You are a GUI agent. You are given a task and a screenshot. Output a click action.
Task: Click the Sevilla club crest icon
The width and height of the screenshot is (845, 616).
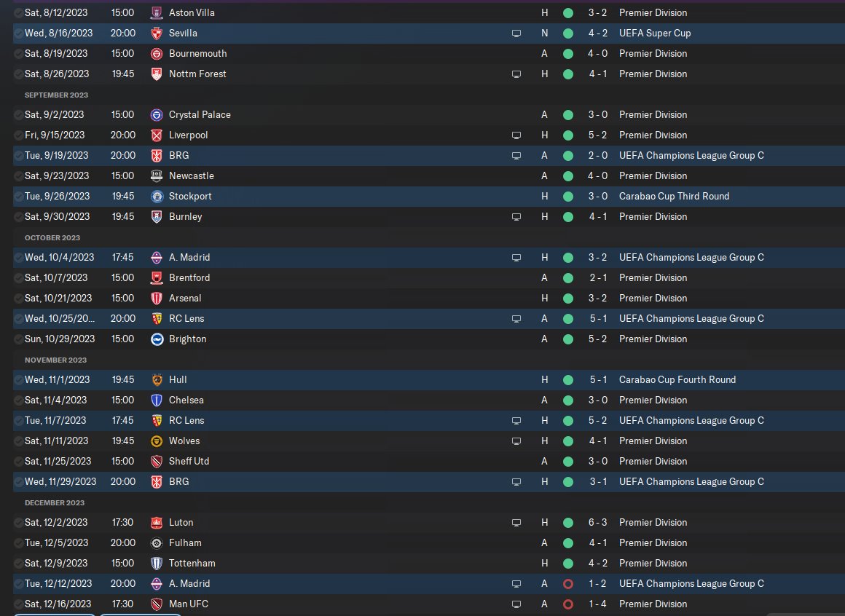pos(157,33)
